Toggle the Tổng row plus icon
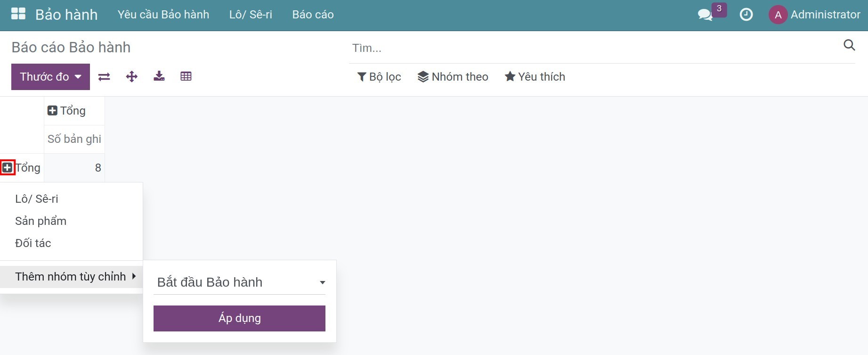Image resolution: width=868 pixels, height=355 pixels. (8, 167)
